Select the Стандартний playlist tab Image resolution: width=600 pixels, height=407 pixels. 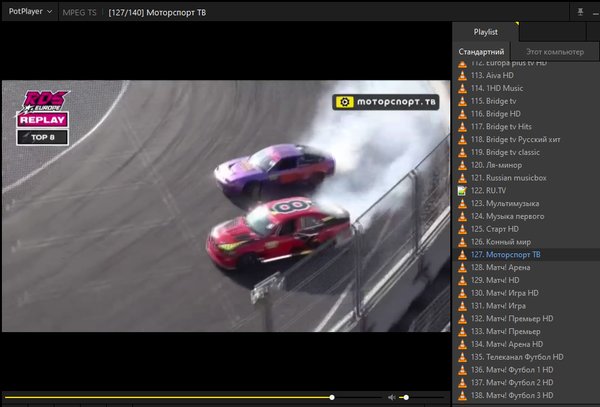pos(481,51)
